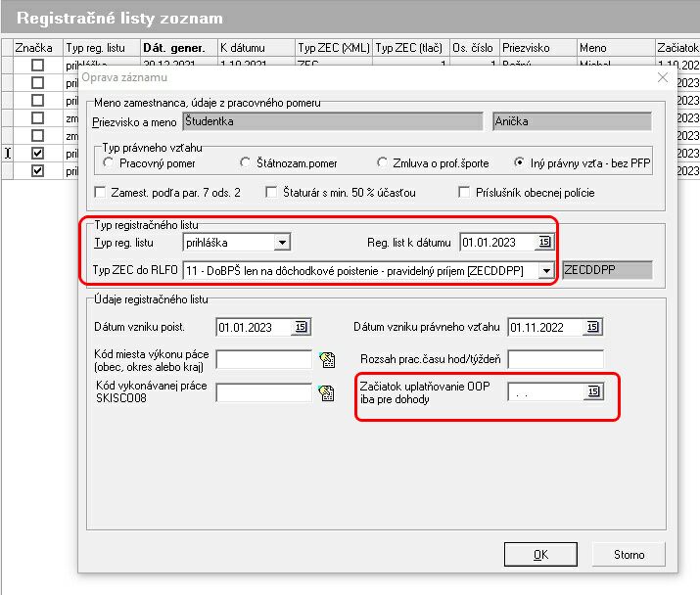Viewport: 700px width, 595px height.
Task: Check Príslušník obecnej polície box
Action: pos(464,193)
